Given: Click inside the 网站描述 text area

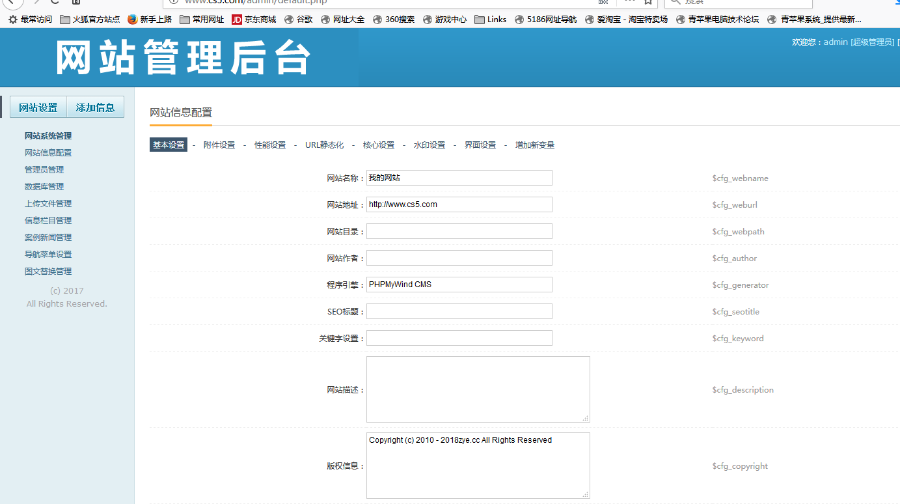Looking at the screenshot, I should (477, 389).
